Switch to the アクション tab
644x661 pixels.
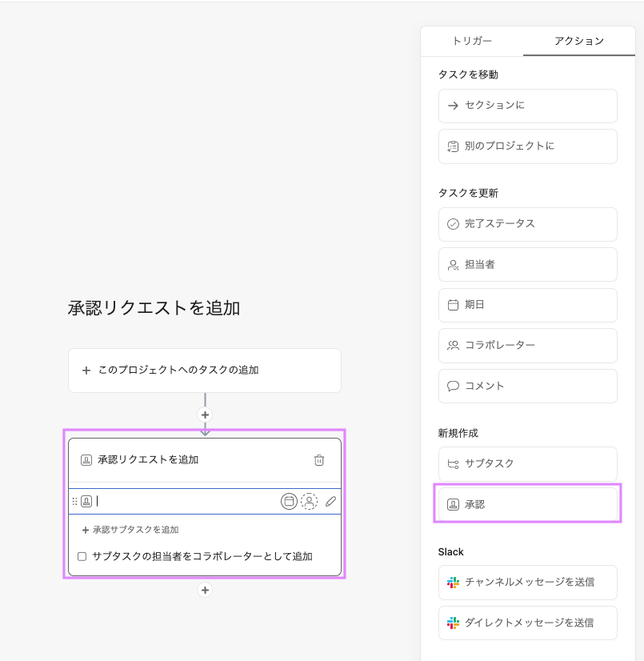click(x=578, y=41)
